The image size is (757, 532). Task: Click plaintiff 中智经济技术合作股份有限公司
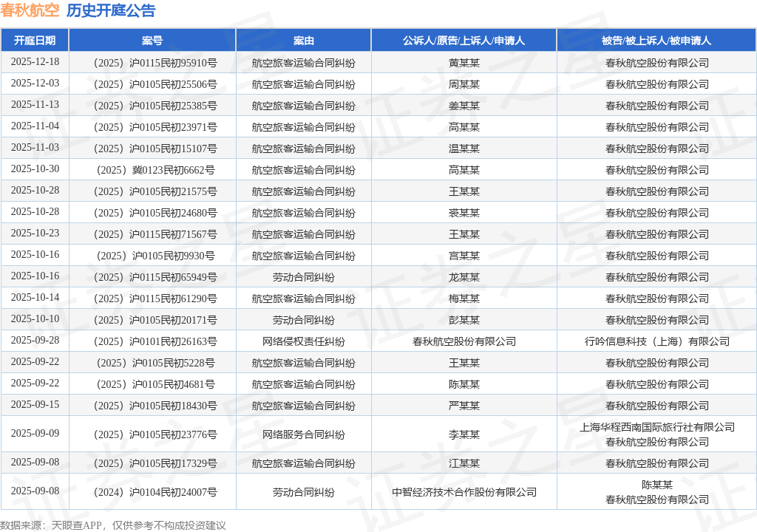tap(464, 492)
